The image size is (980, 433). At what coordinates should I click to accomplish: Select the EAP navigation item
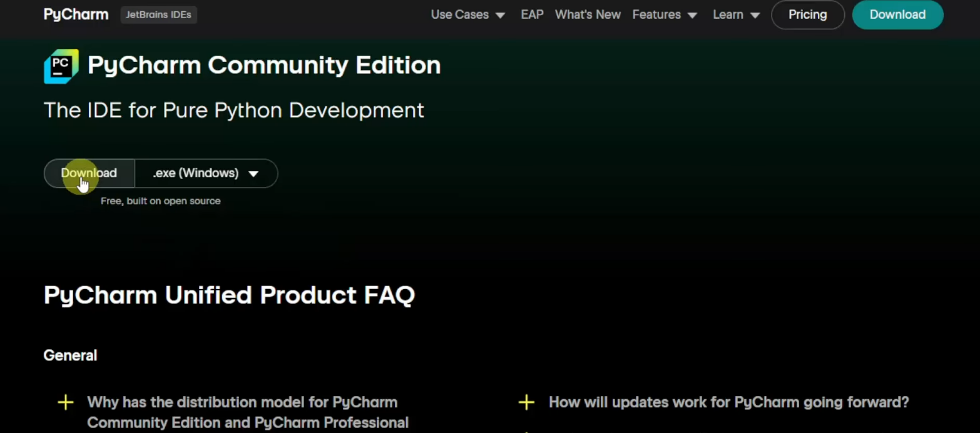click(x=532, y=14)
